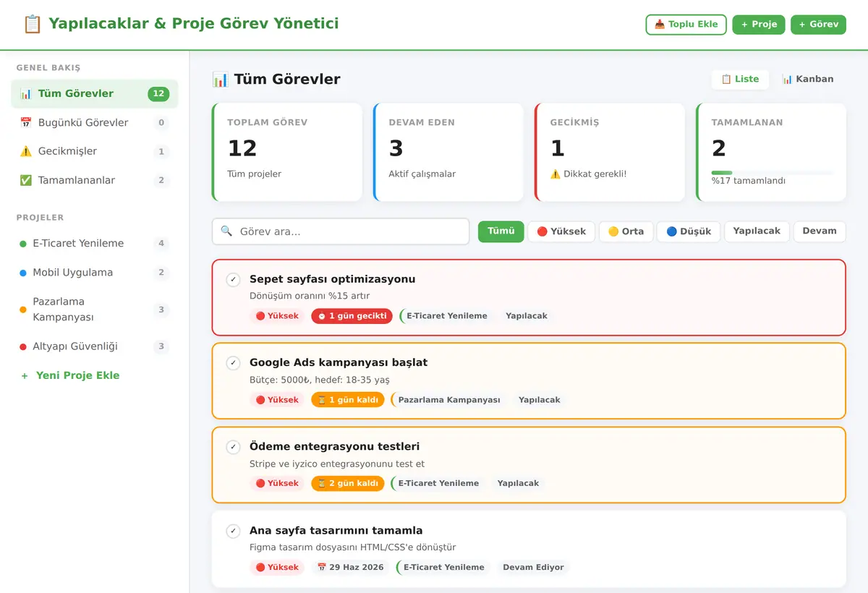Click the + Proje button
Image resolution: width=868 pixels, height=593 pixels.
click(759, 25)
